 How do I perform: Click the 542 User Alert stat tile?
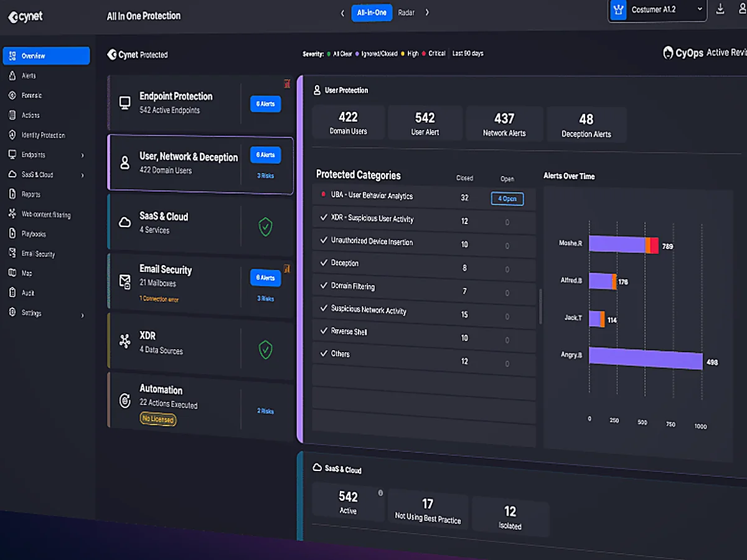pyautogui.click(x=425, y=123)
